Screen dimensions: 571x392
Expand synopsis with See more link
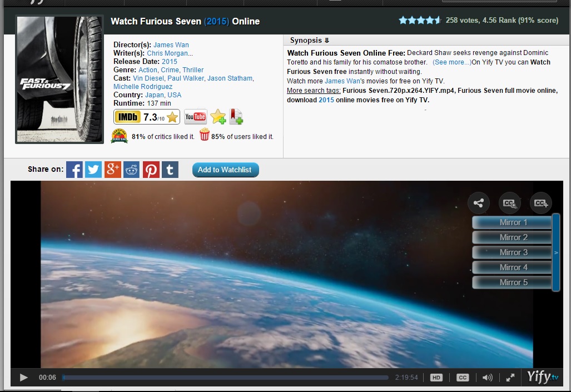point(452,62)
